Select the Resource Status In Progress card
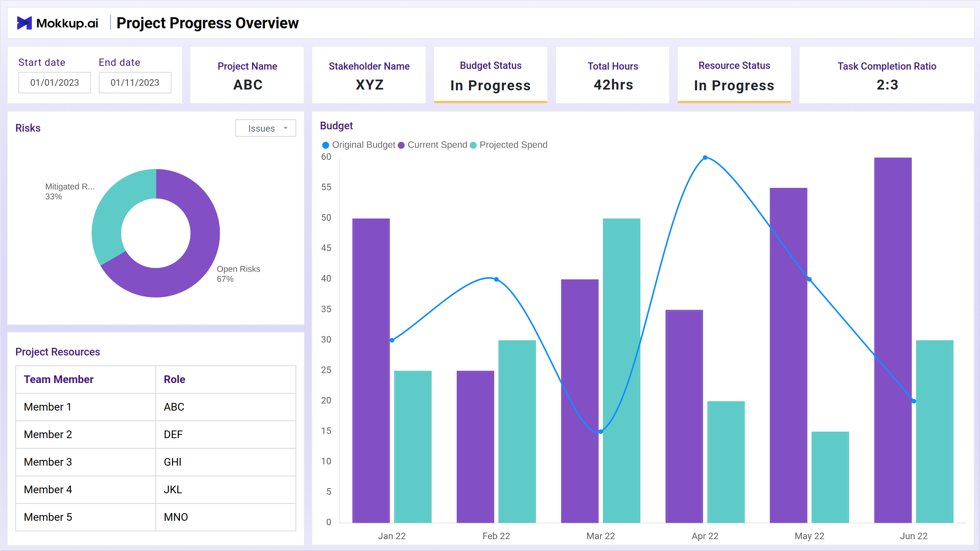This screenshot has width=980, height=551. tap(734, 75)
